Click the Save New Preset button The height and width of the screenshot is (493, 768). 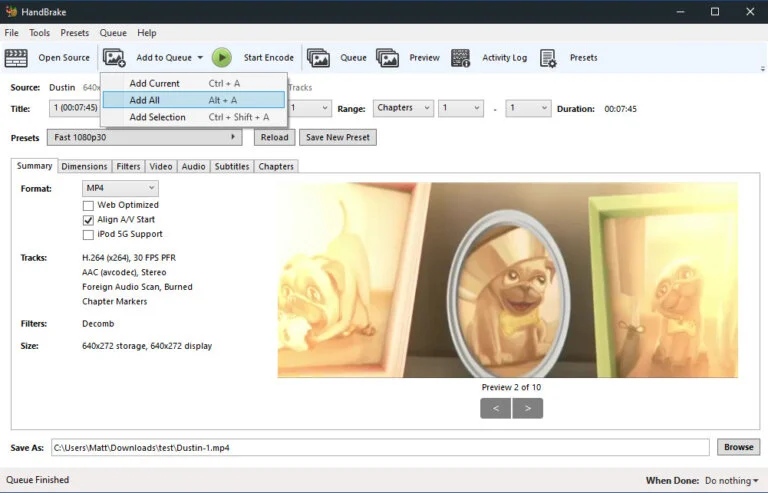(x=338, y=138)
